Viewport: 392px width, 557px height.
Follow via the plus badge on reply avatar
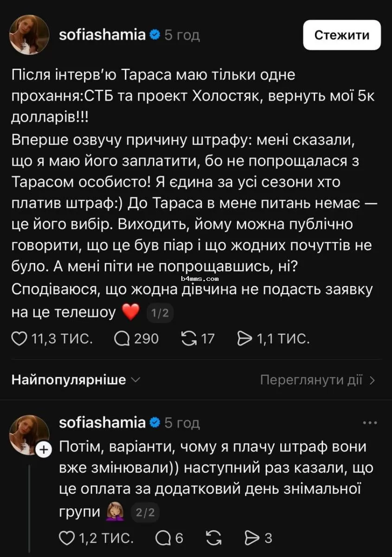(x=45, y=450)
